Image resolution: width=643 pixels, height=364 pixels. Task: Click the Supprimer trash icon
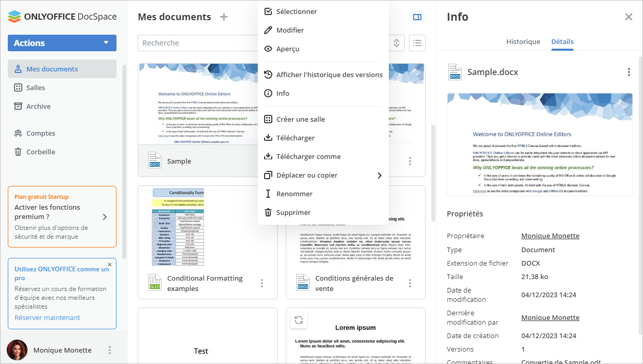click(268, 212)
